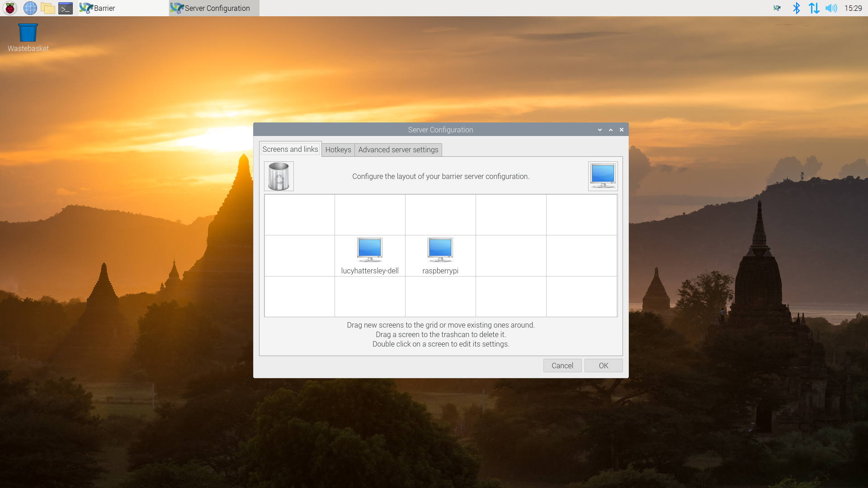This screenshot has height=488, width=868.
Task: Cancel the Server Configuration dialog
Action: click(562, 365)
